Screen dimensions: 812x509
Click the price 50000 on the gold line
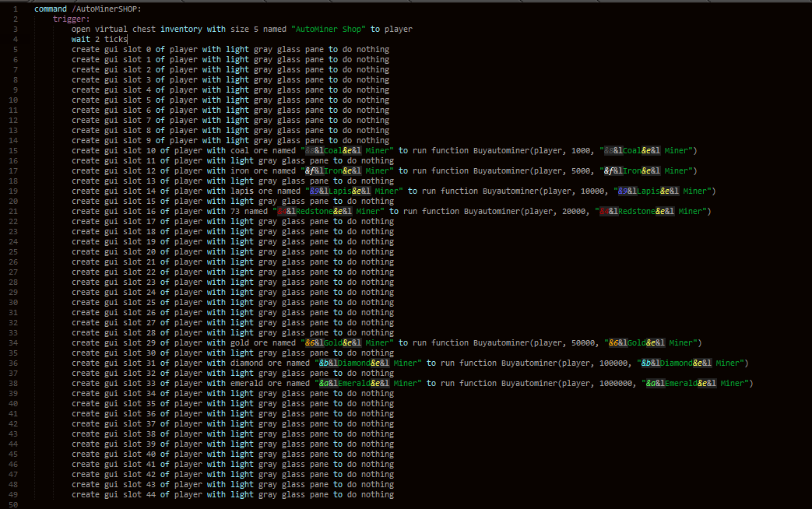(x=583, y=342)
